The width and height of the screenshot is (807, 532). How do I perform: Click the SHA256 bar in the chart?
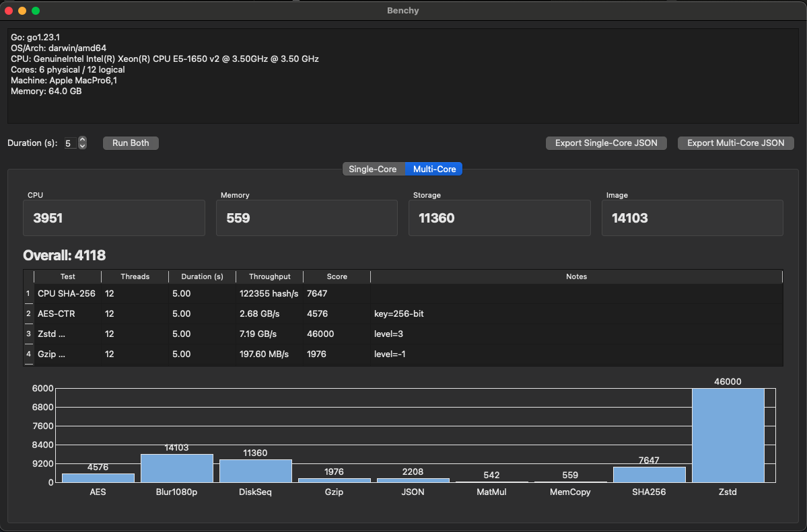(x=649, y=474)
